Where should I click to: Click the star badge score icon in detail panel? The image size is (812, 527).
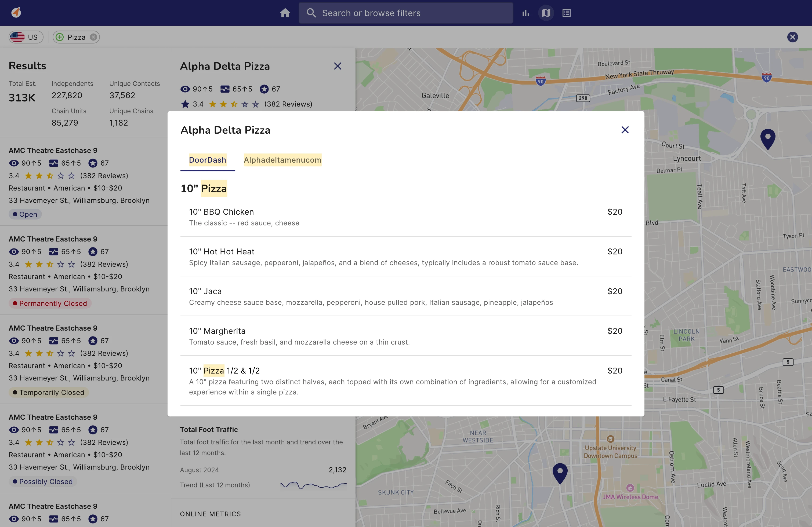pos(264,89)
